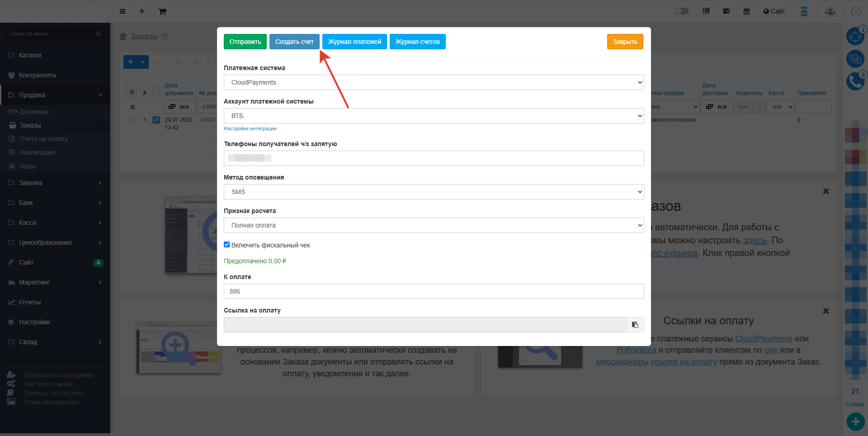Expand the Продажа sidebar section
Image resolution: width=868 pixels, height=436 pixels.
(x=55, y=95)
